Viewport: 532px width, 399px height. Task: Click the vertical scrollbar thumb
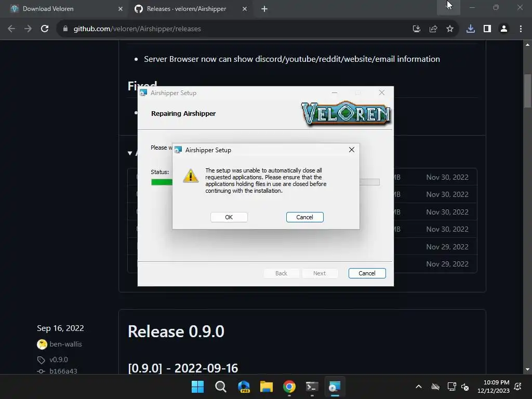[527, 91]
